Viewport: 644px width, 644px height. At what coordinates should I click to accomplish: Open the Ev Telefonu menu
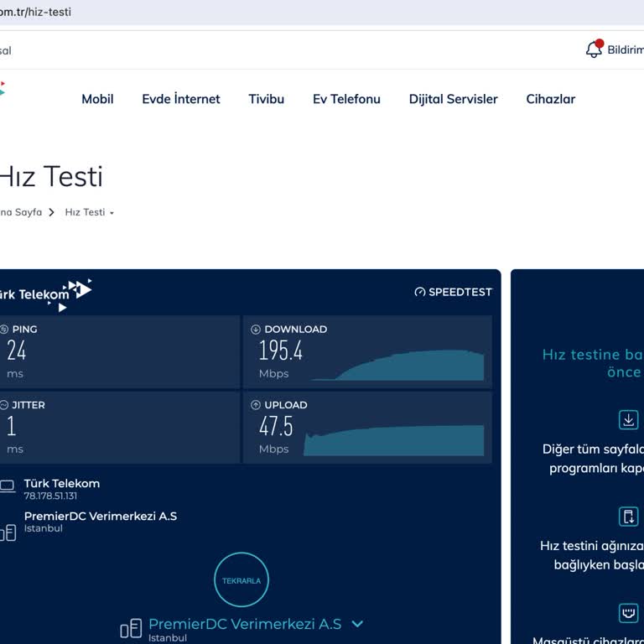346,99
